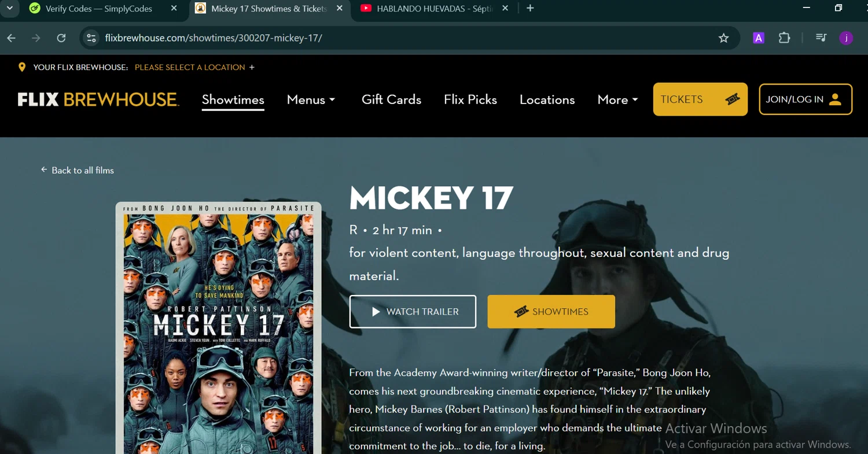The height and width of the screenshot is (454, 868).
Task: Open the media controls icon
Action: tap(821, 38)
